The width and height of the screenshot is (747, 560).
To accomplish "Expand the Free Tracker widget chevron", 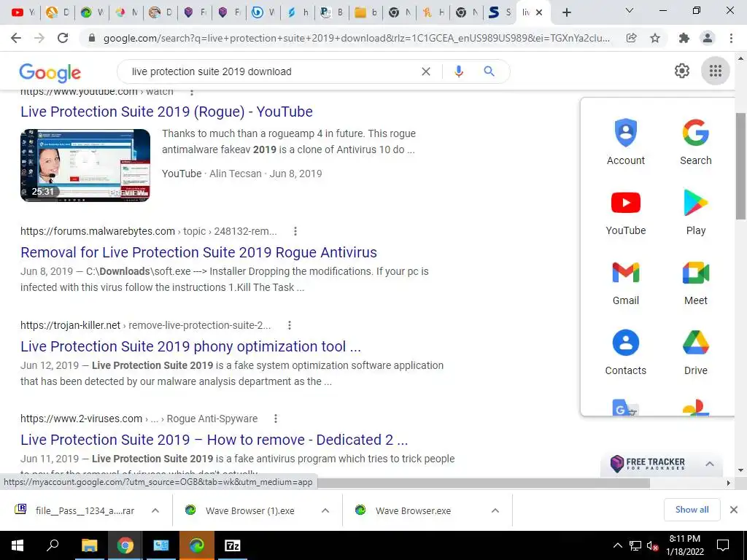I will tap(710, 463).
